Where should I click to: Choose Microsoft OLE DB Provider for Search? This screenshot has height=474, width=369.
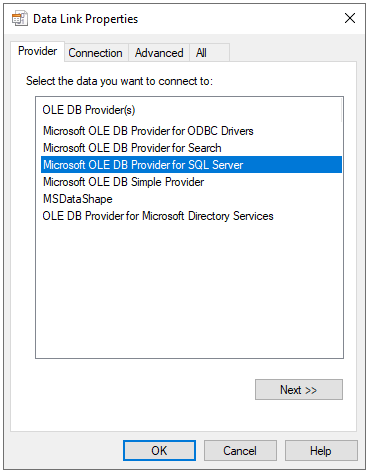tap(191, 148)
